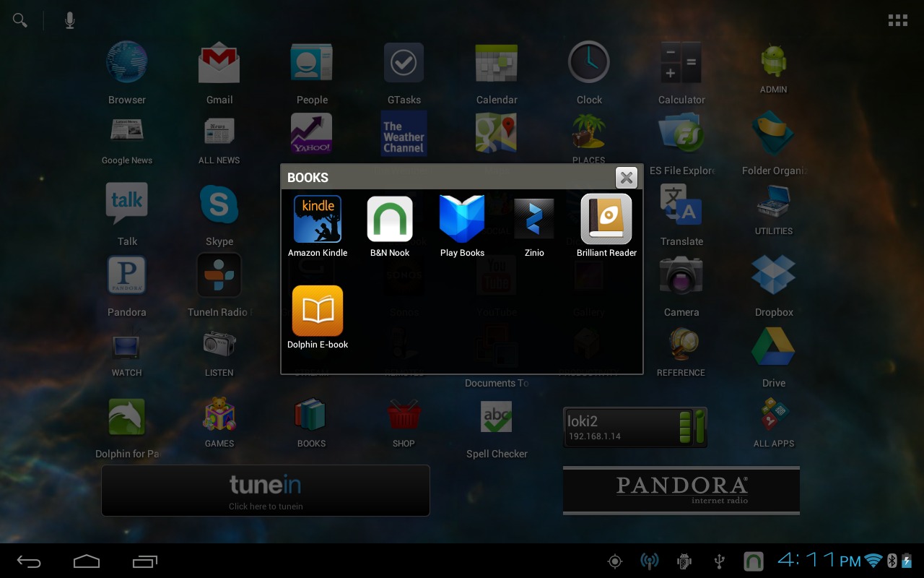Open the clock showing 4:11 PM
This screenshot has width=924, height=578.
click(x=819, y=560)
